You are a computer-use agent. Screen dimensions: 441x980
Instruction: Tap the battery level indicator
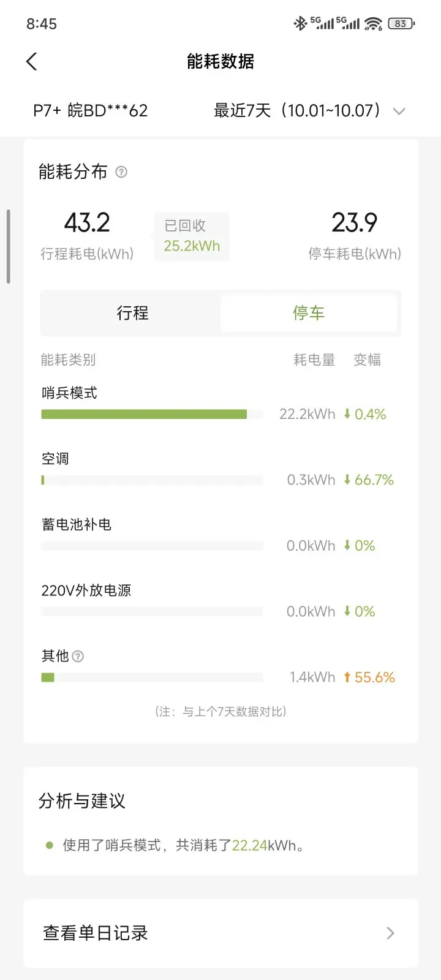401,24
